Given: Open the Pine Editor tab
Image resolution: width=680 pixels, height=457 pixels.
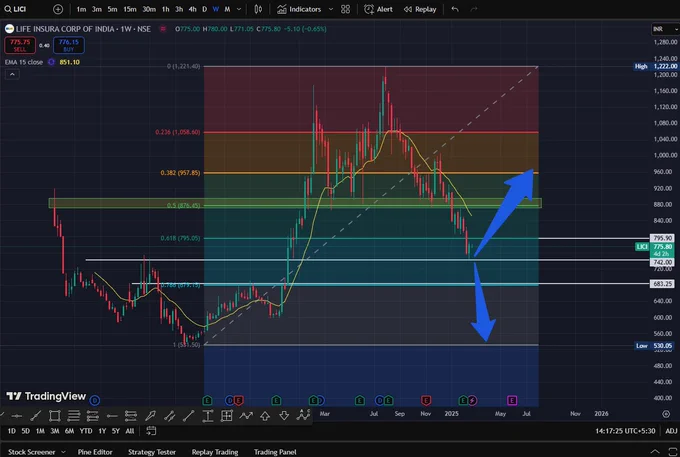Looking at the screenshot, I should pos(95,452).
